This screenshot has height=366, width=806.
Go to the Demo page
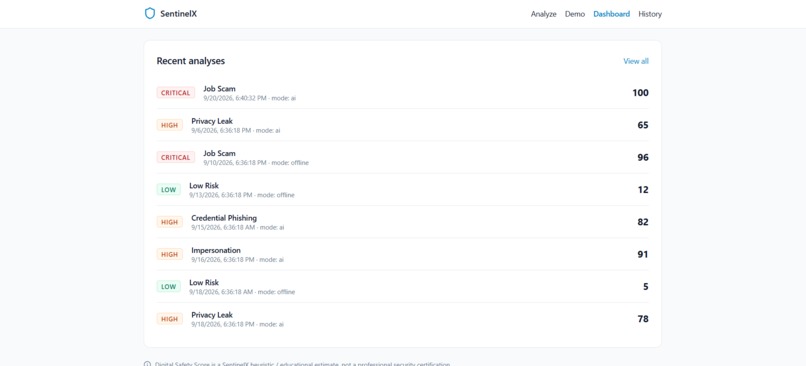point(575,14)
